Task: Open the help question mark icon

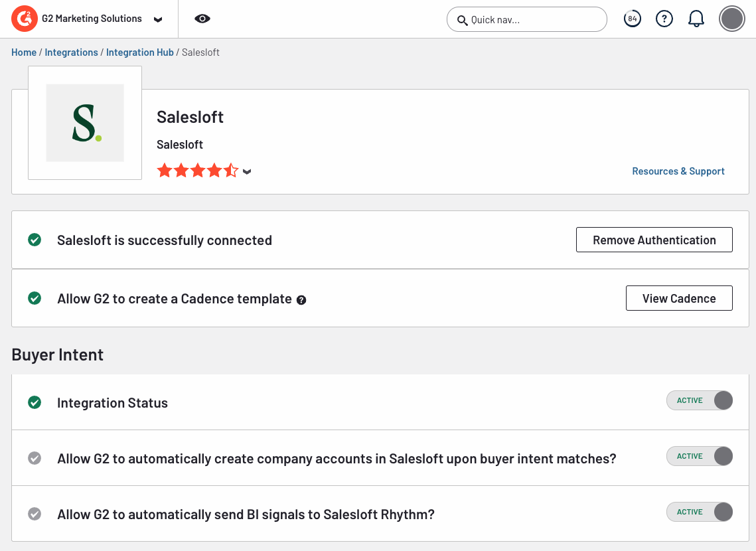Action: (x=664, y=19)
